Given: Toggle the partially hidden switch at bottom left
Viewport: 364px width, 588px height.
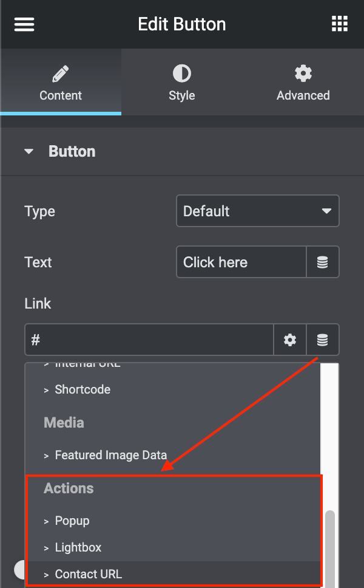Looking at the screenshot, I should click(19, 570).
